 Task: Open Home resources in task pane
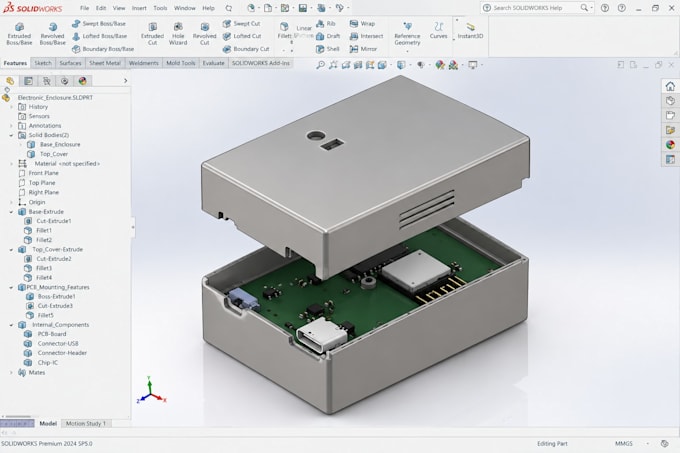(670, 86)
